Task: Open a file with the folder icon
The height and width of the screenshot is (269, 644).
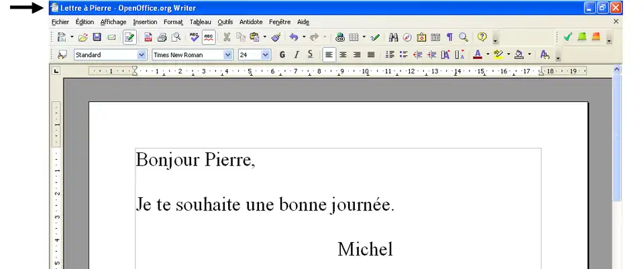Action: tap(83, 38)
